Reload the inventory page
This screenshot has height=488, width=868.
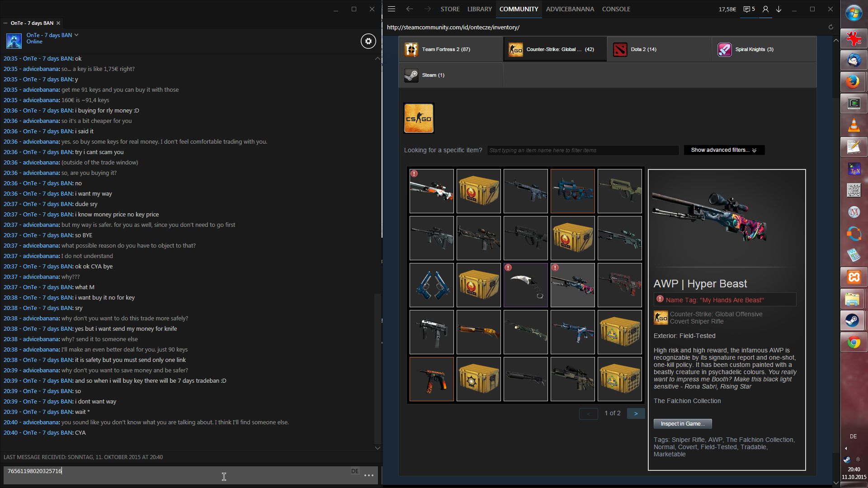830,27
